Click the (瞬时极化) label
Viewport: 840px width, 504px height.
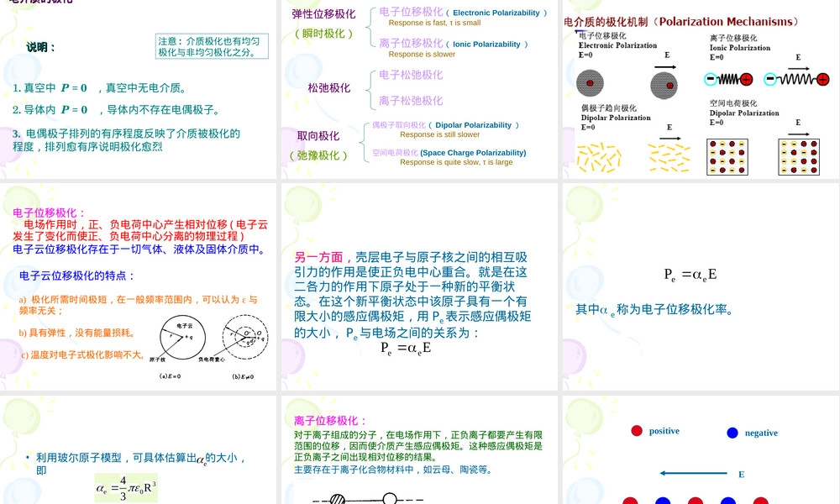click(323, 34)
